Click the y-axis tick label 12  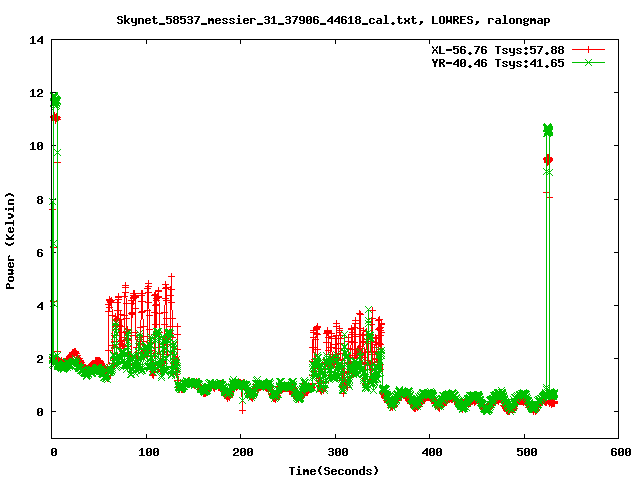pyautogui.click(x=37, y=93)
